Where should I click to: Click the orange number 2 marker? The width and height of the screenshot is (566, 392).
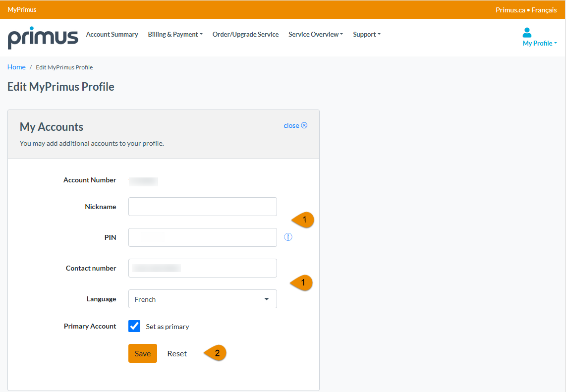point(216,353)
